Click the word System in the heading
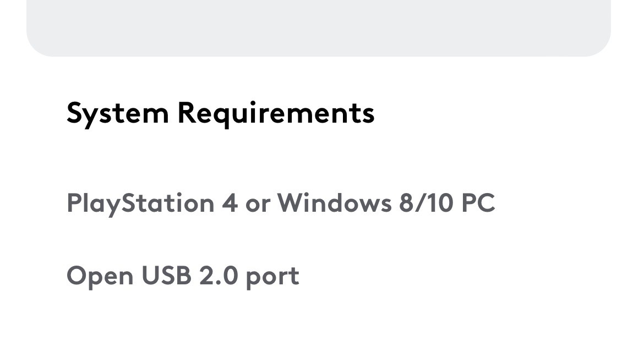The width and height of the screenshot is (644, 341). [118, 114]
